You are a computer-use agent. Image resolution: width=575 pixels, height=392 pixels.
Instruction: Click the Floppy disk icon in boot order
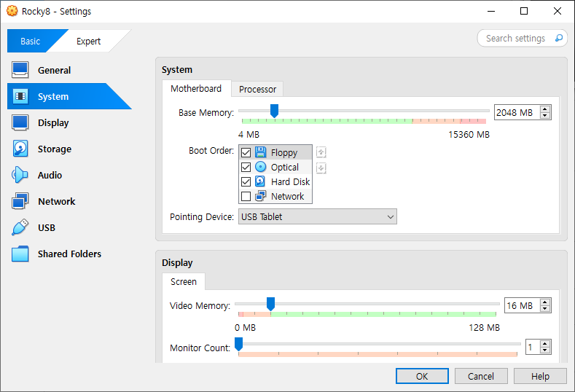[260, 152]
